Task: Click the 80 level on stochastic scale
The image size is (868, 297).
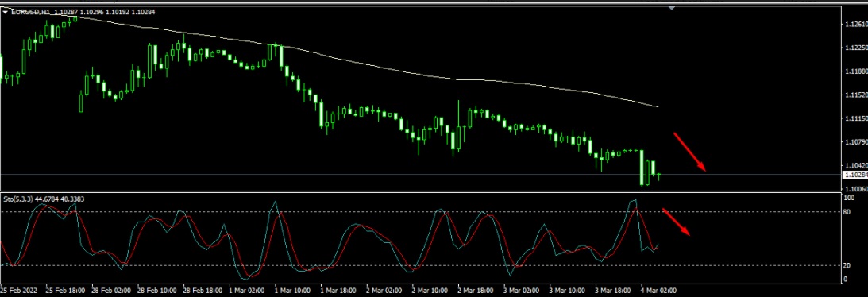Action: [847, 211]
